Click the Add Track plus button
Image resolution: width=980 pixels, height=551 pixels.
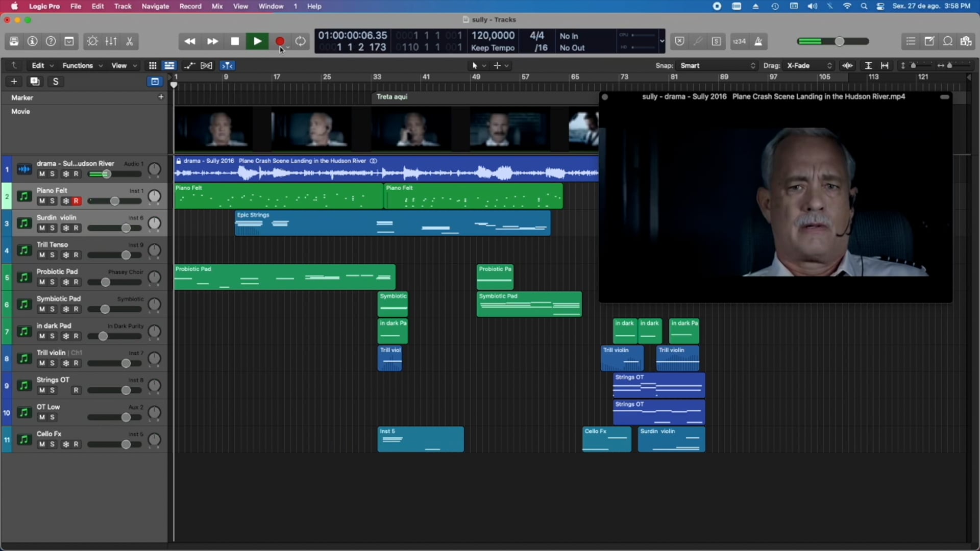pos(14,82)
